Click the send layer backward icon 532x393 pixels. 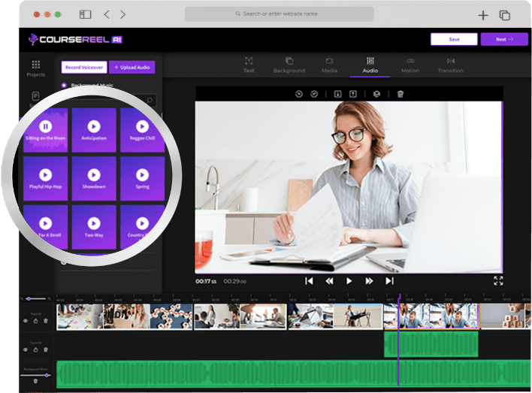coord(337,94)
